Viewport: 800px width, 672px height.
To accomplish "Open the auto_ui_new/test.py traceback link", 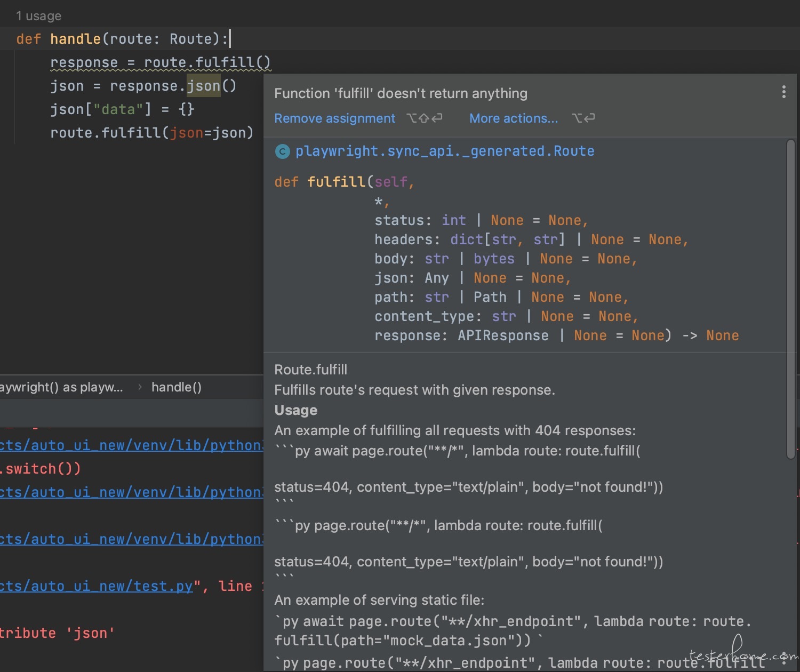I will 96,586.
